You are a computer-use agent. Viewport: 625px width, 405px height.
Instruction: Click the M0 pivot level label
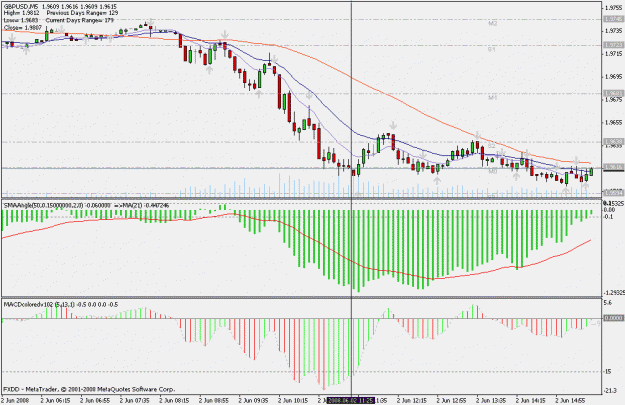[x=493, y=172]
